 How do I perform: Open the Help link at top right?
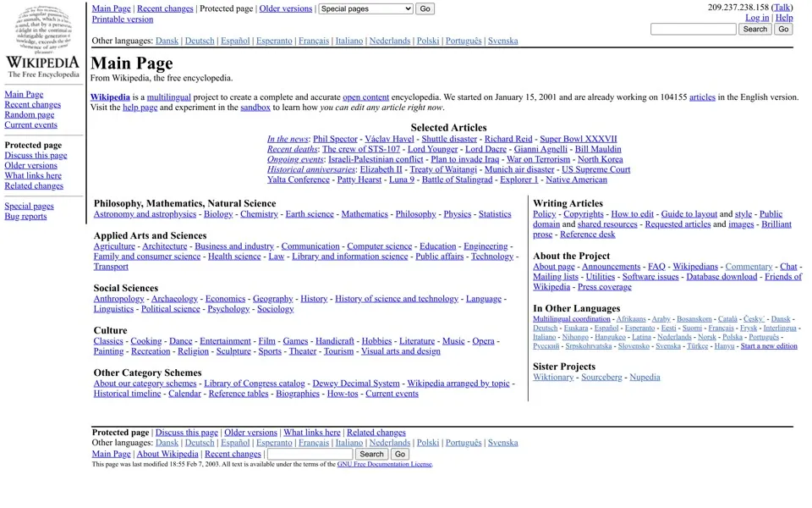(x=784, y=18)
